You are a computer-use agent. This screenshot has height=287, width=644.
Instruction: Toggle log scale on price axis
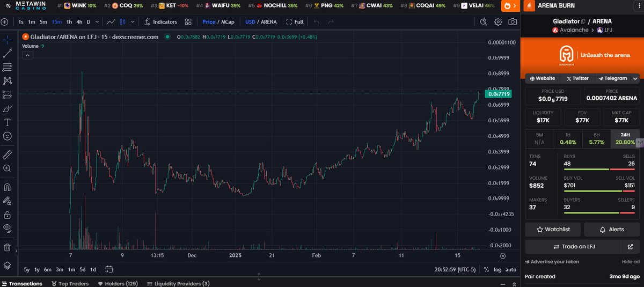click(497, 269)
